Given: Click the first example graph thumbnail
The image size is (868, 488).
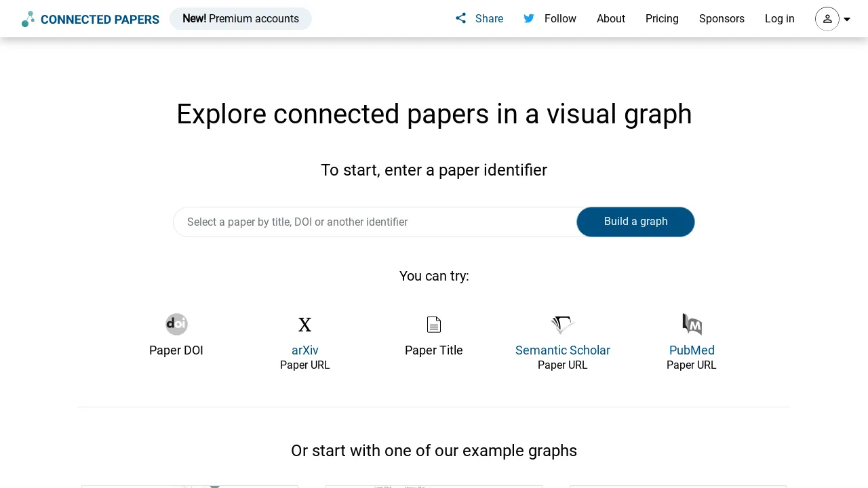Looking at the screenshot, I should pos(190,485).
